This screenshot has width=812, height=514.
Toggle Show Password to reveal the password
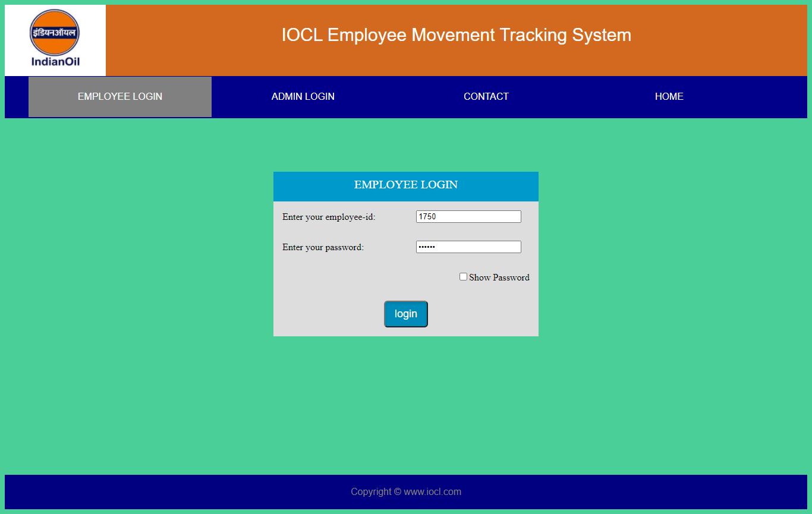[x=463, y=276]
